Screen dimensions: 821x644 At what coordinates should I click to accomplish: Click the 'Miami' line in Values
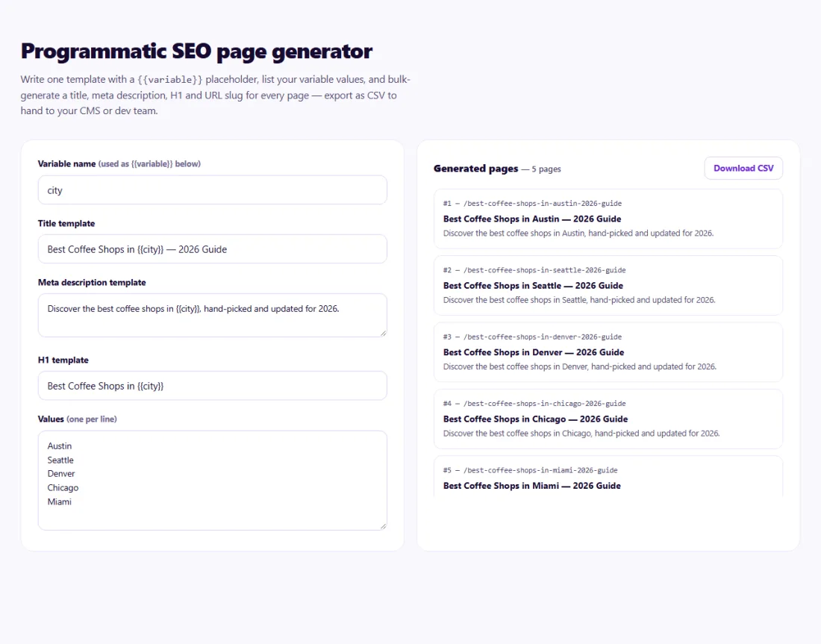[x=59, y=501]
